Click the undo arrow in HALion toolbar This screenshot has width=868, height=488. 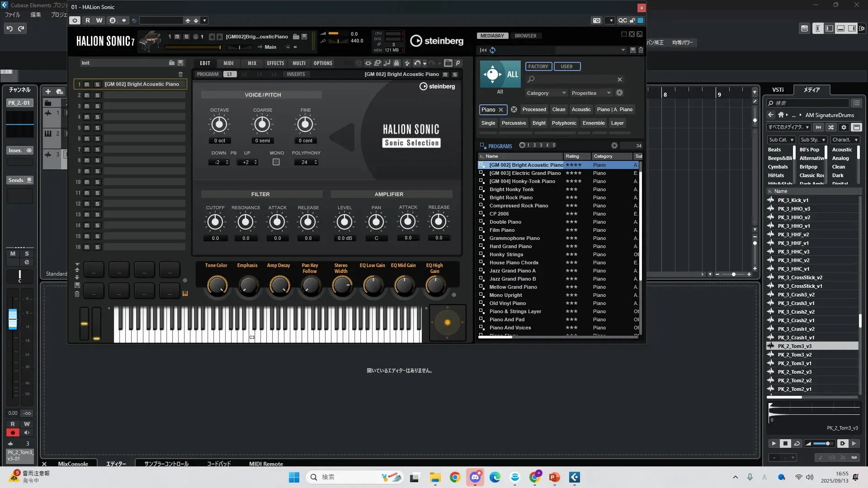pyautogui.click(x=417, y=63)
